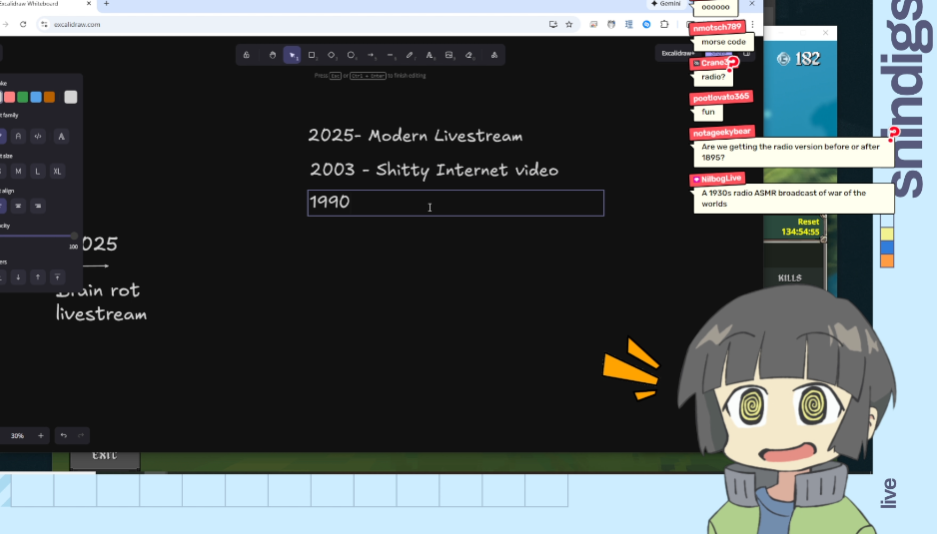Set font size to XL
937x534 pixels.
click(x=57, y=171)
